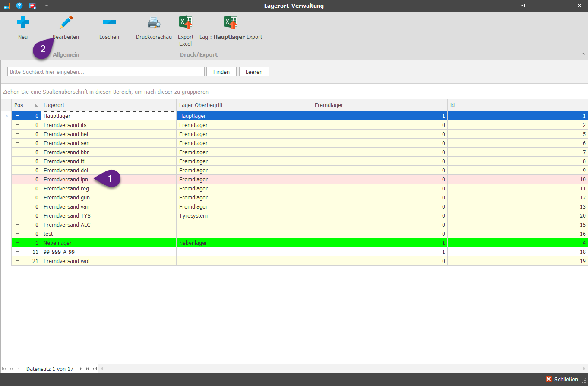Click the blue help question mark icon
The height and width of the screenshot is (386, 588).
[19, 6]
